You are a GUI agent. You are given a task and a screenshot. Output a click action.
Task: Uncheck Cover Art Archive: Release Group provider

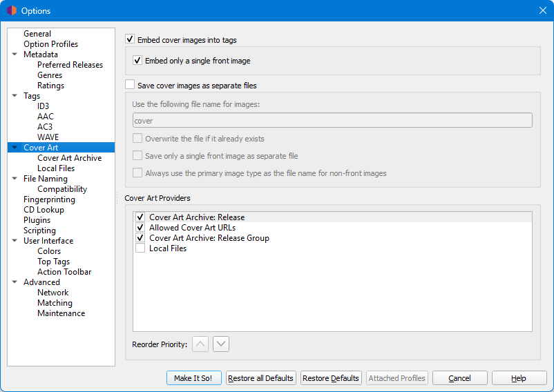click(140, 238)
